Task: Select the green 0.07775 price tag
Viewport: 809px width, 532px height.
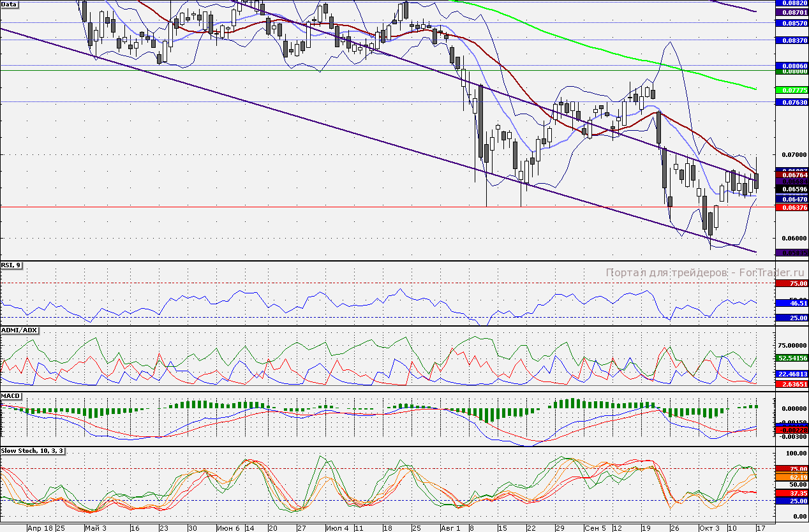Action: 791,91
